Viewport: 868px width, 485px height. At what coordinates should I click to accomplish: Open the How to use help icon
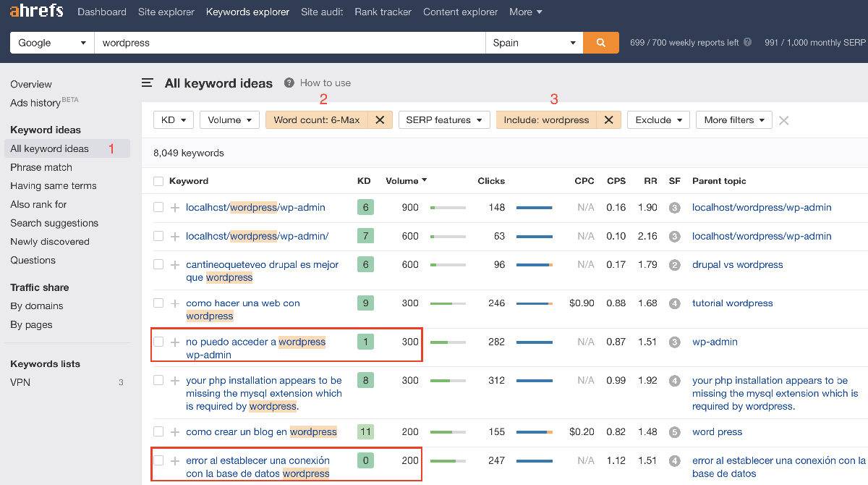pos(289,83)
